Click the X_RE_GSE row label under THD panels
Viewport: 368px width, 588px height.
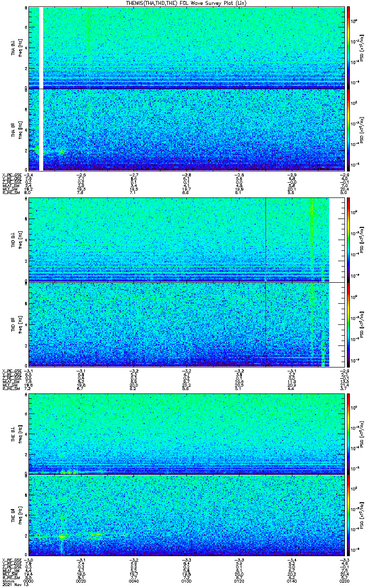pyautogui.click(x=11, y=370)
